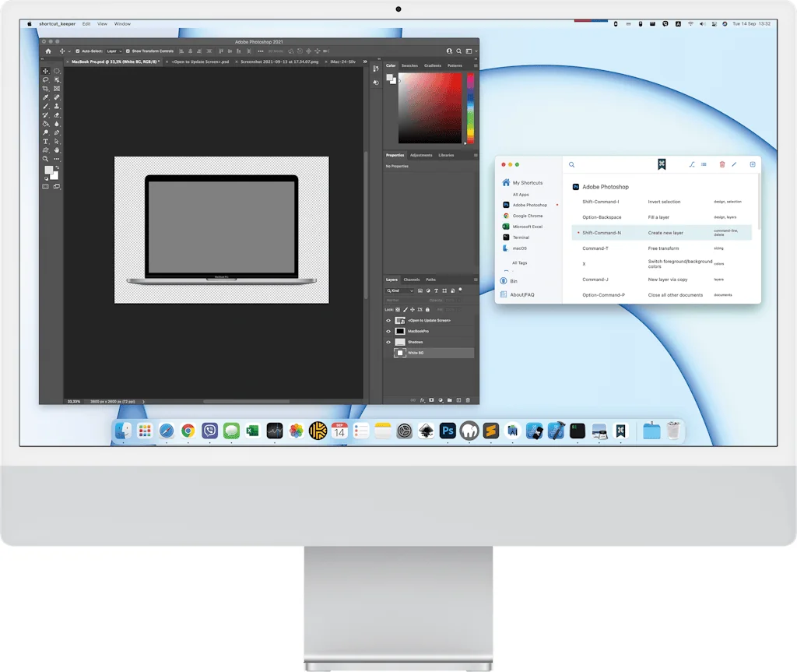Select the Crop tool in toolbar
The width and height of the screenshot is (797, 672).
(46, 89)
